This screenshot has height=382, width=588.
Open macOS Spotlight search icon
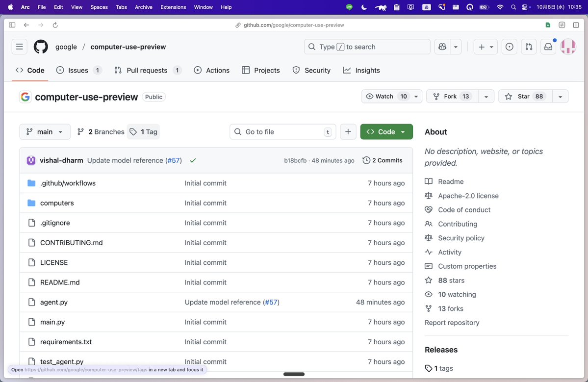pyautogui.click(x=513, y=7)
